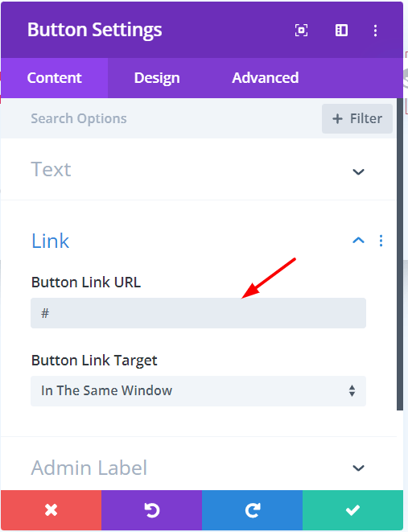Click the purple undo arrow button
This screenshot has height=532, width=408.
[x=151, y=509]
